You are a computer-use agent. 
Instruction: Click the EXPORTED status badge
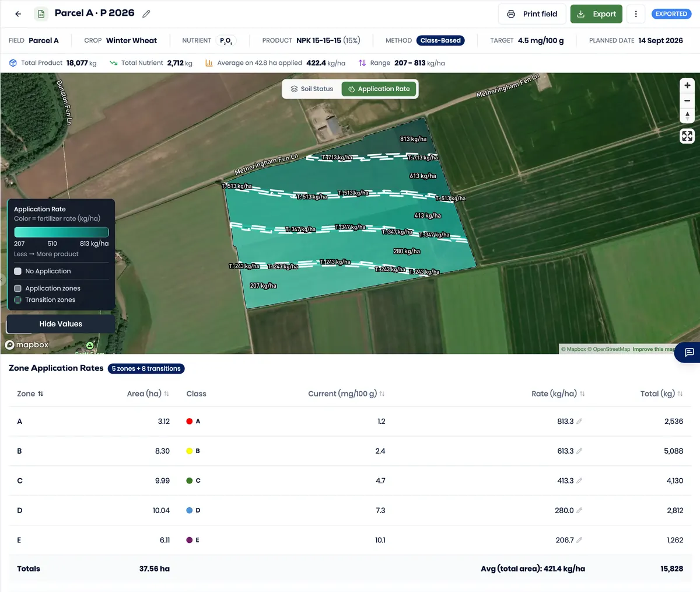[671, 14]
